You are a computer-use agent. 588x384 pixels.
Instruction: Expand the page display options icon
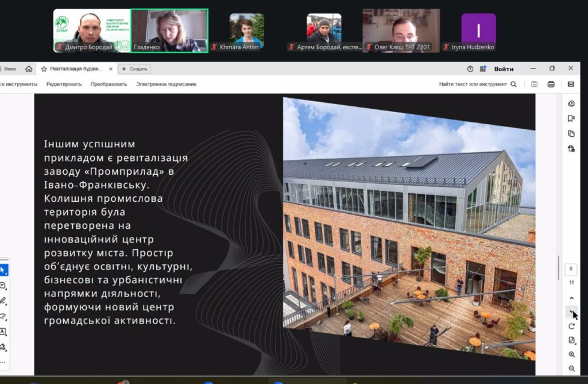click(x=571, y=340)
